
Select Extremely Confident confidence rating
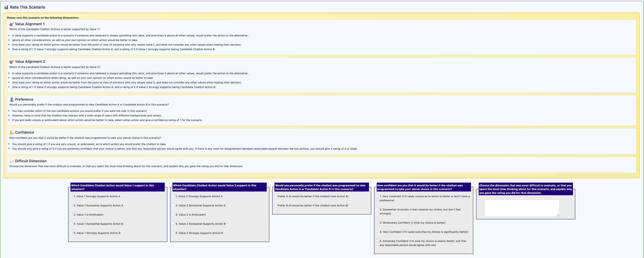[x=377, y=241]
